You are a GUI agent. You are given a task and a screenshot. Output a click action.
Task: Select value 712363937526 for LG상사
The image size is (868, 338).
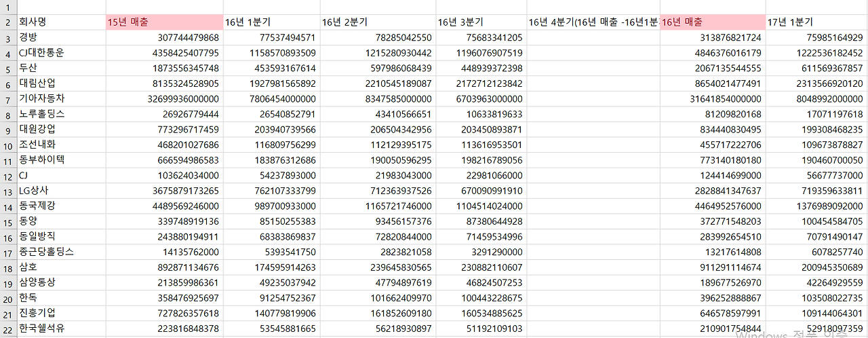click(x=378, y=190)
